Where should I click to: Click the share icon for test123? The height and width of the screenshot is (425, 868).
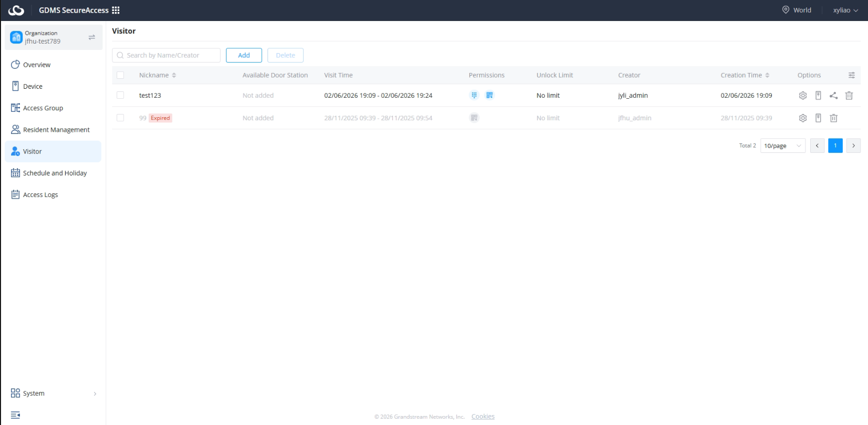point(833,96)
